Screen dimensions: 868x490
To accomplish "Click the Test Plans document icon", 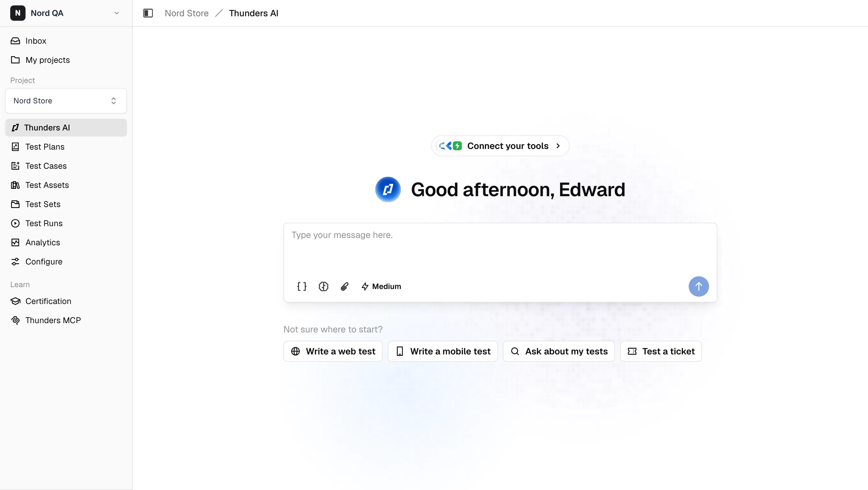I will click(15, 147).
